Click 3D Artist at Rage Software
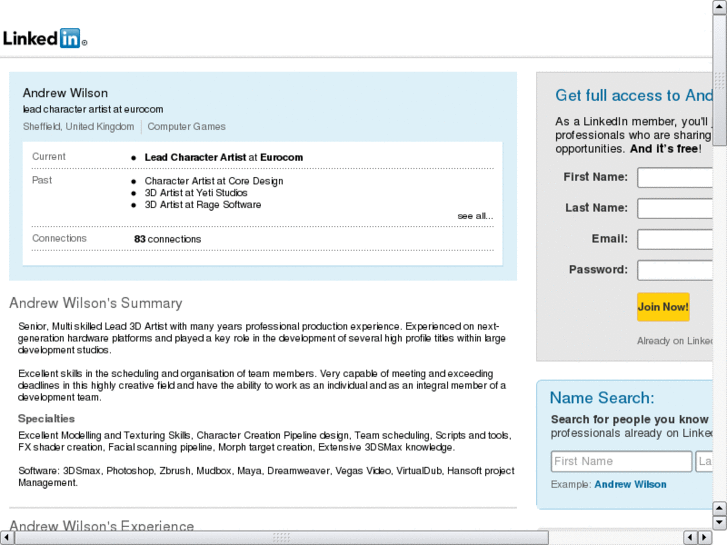The height and width of the screenshot is (545, 727). [203, 205]
